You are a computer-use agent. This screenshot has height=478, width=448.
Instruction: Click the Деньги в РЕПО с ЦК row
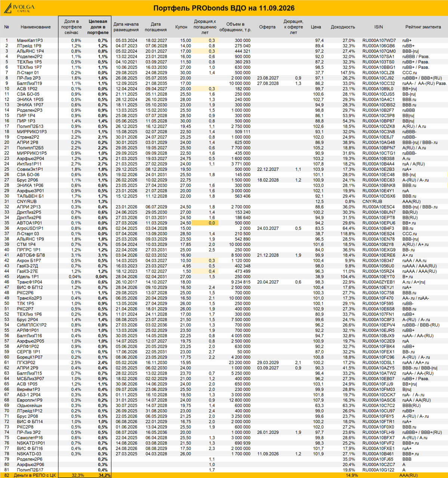(224, 475)
